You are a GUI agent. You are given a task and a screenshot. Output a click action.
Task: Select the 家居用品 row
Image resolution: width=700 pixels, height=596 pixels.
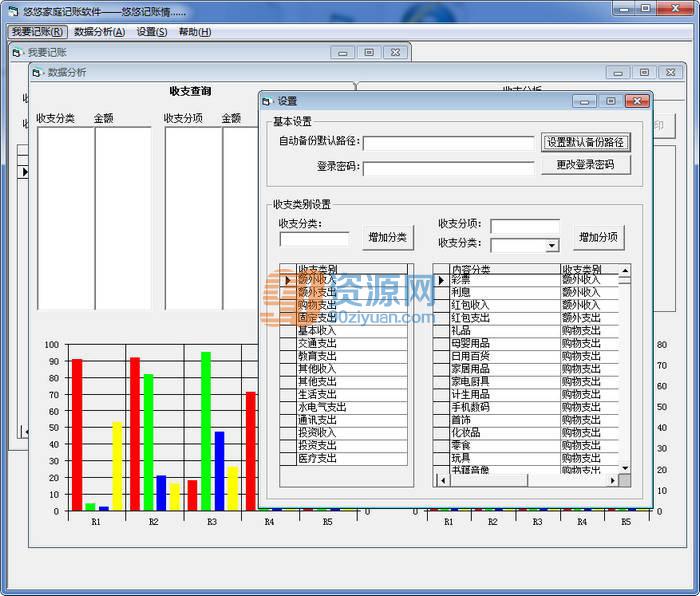[x=526, y=369]
